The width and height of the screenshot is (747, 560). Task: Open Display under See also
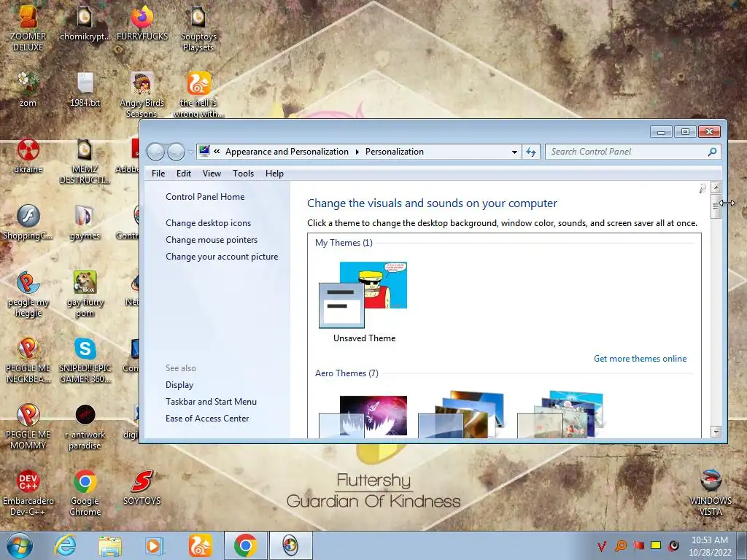pyautogui.click(x=179, y=385)
